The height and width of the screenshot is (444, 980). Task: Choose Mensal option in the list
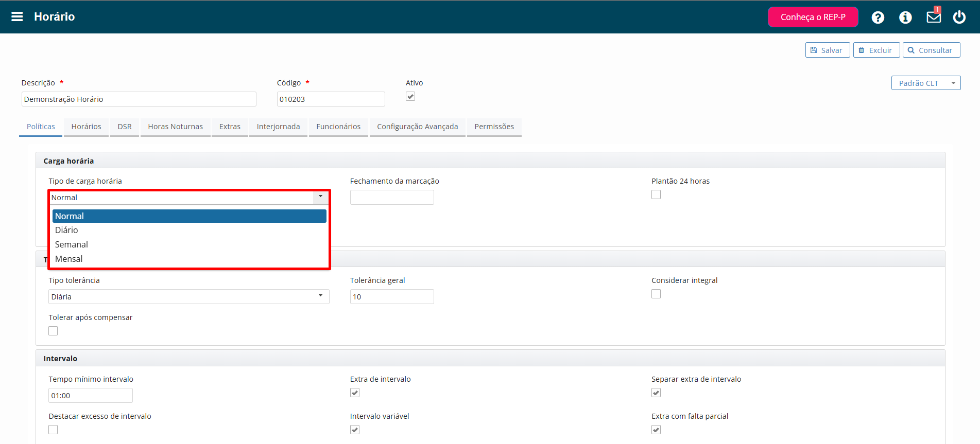tap(190, 259)
